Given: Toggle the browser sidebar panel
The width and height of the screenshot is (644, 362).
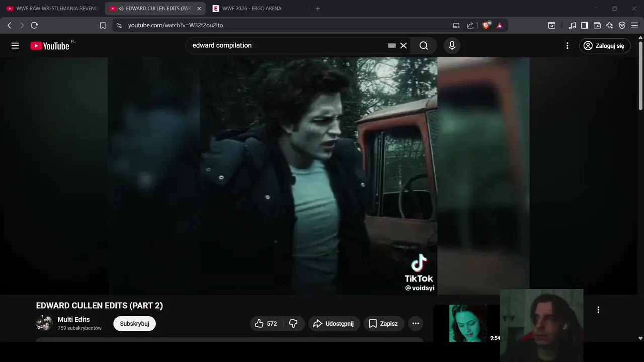Looking at the screenshot, I should click(x=585, y=25).
